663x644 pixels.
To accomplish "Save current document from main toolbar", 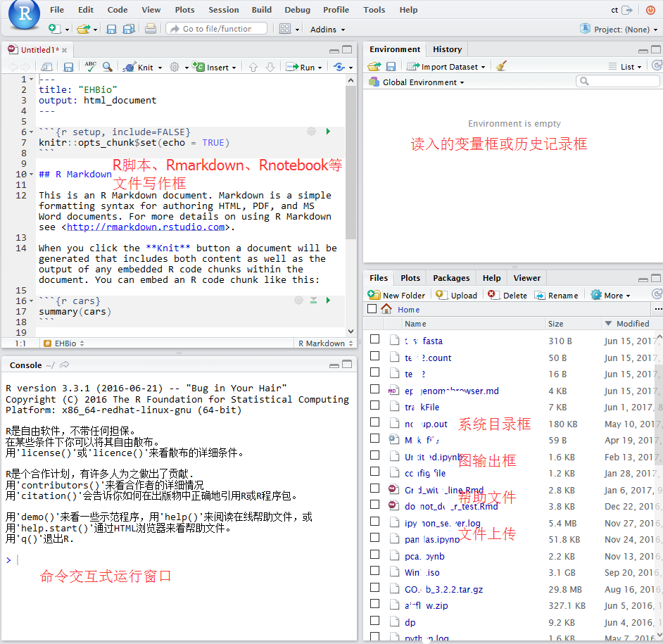I will (x=111, y=29).
